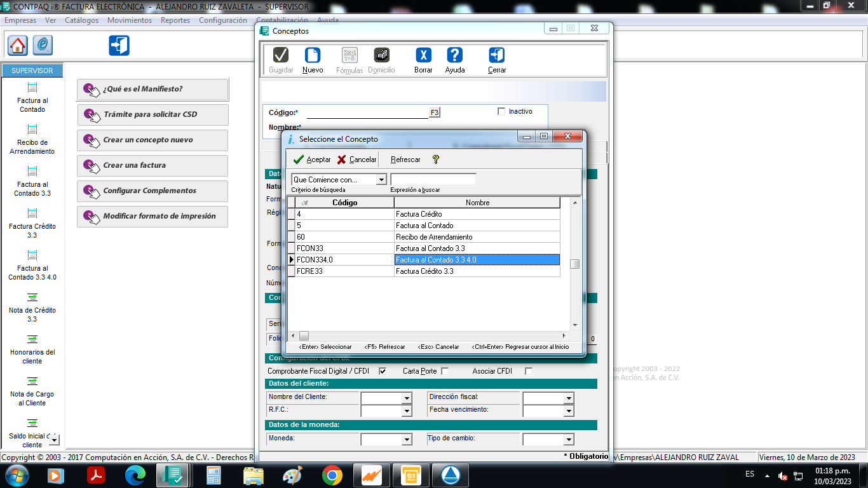868x488 pixels.
Task: Click Crear una factura button
Action: (152, 166)
